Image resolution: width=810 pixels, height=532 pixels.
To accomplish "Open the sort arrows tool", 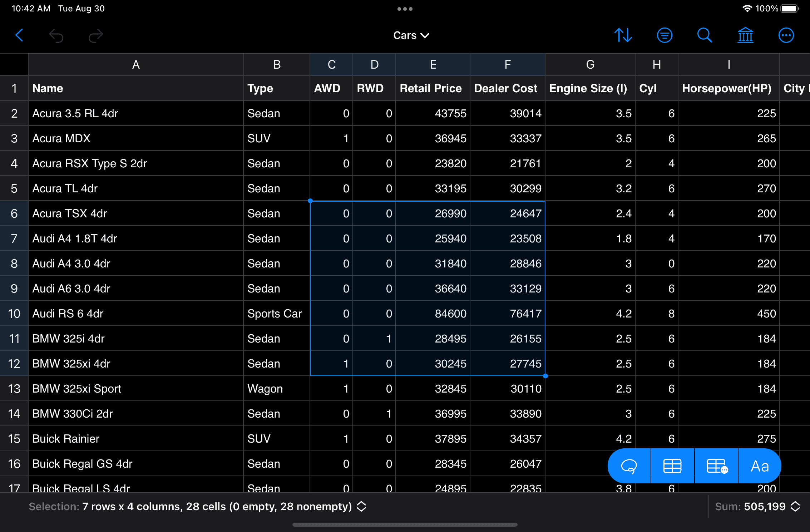I will 623,35.
